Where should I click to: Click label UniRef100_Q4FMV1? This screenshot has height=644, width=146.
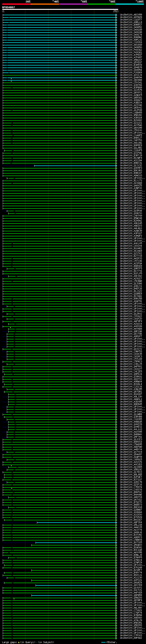coord(131,366)
